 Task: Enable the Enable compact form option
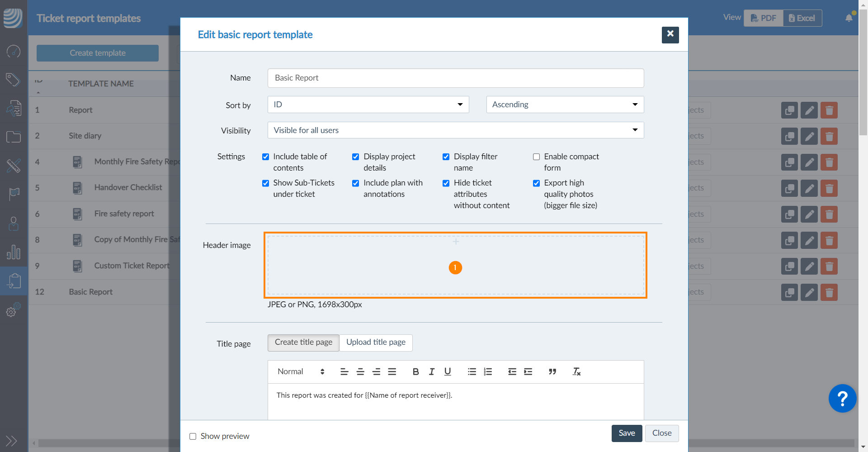point(537,157)
